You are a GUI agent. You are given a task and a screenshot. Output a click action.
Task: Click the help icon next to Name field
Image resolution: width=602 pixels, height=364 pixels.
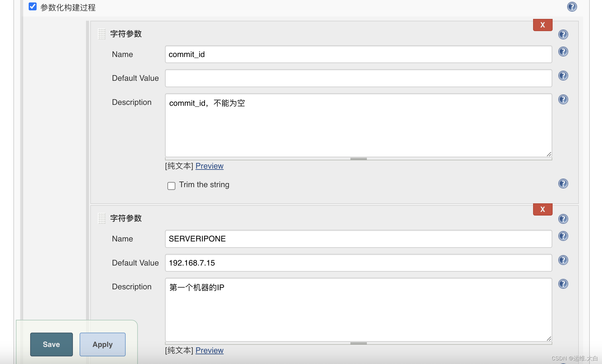563,52
